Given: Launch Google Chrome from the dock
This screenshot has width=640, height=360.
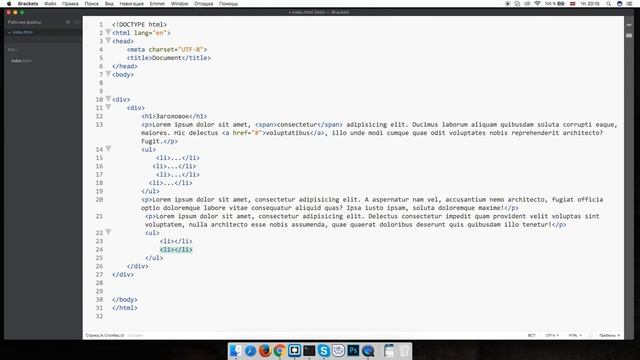Looking at the screenshot, I should (280, 351).
